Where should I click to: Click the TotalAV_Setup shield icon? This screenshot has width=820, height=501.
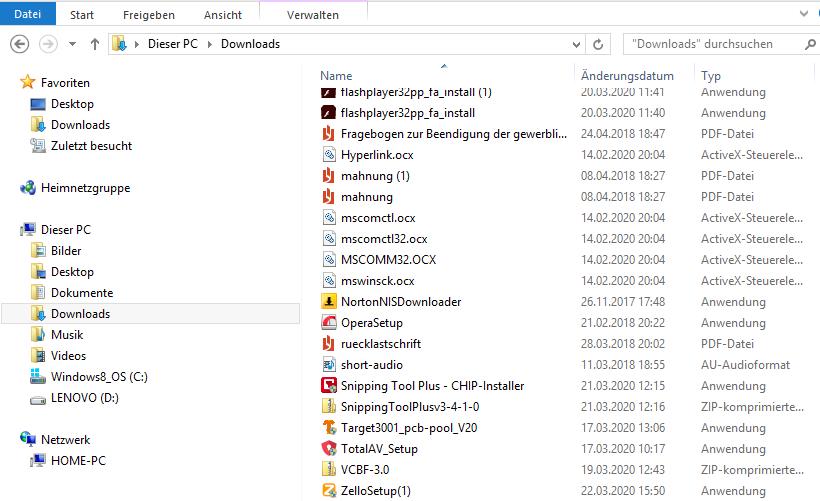(x=328, y=449)
